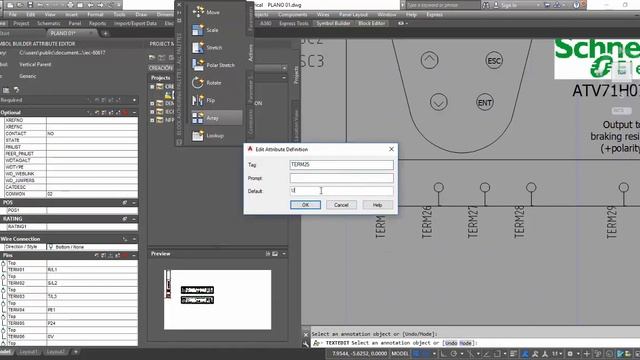Toggle grid display icon in status bar

[417, 353]
